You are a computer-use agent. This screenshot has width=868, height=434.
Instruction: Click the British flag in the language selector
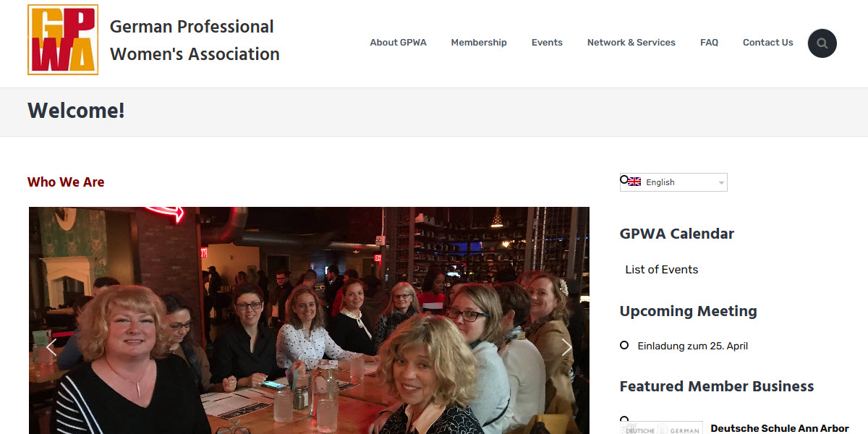tap(634, 182)
